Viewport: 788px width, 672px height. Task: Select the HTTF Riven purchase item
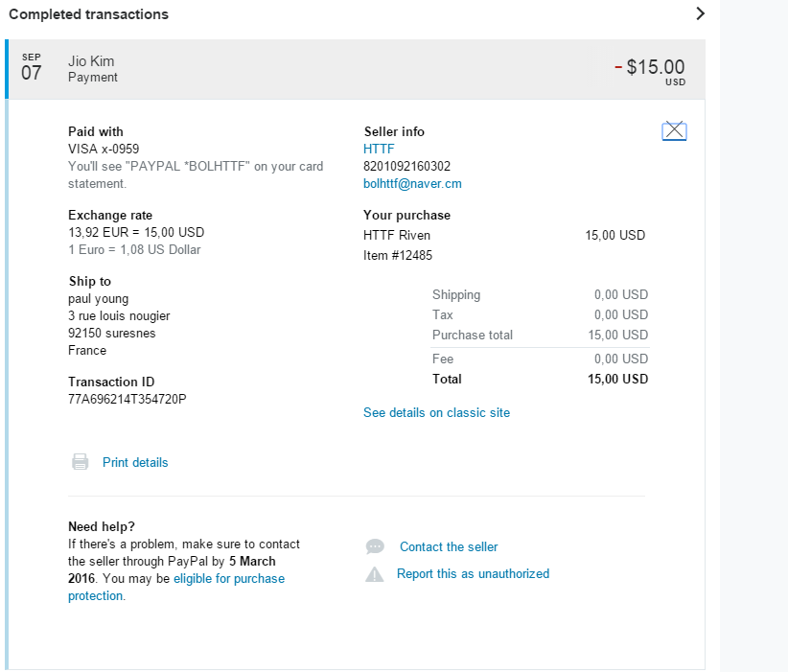(397, 235)
